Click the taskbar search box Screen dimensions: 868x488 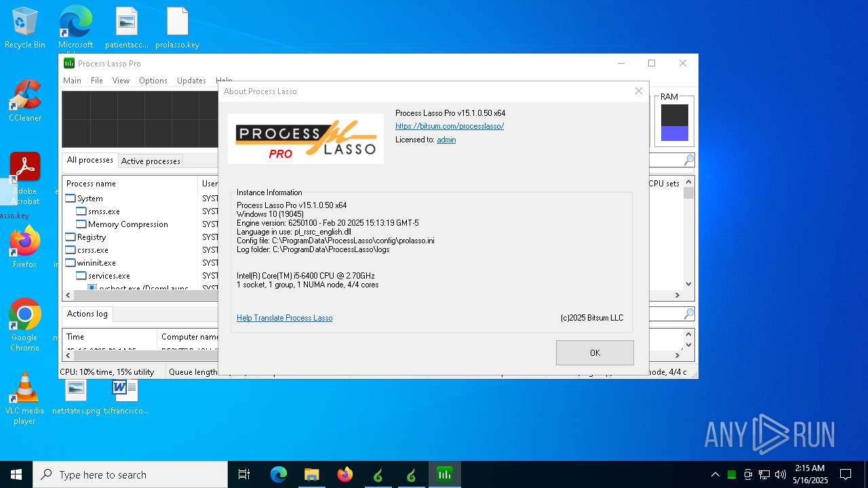pyautogui.click(x=130, y=474)
